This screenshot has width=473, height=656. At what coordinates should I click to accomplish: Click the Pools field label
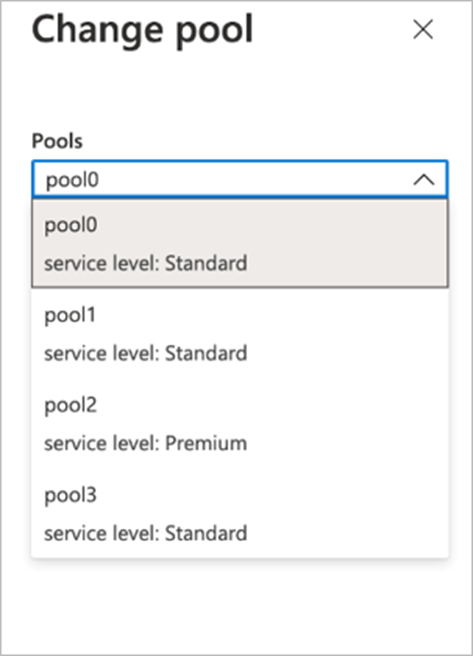[57, 141]
